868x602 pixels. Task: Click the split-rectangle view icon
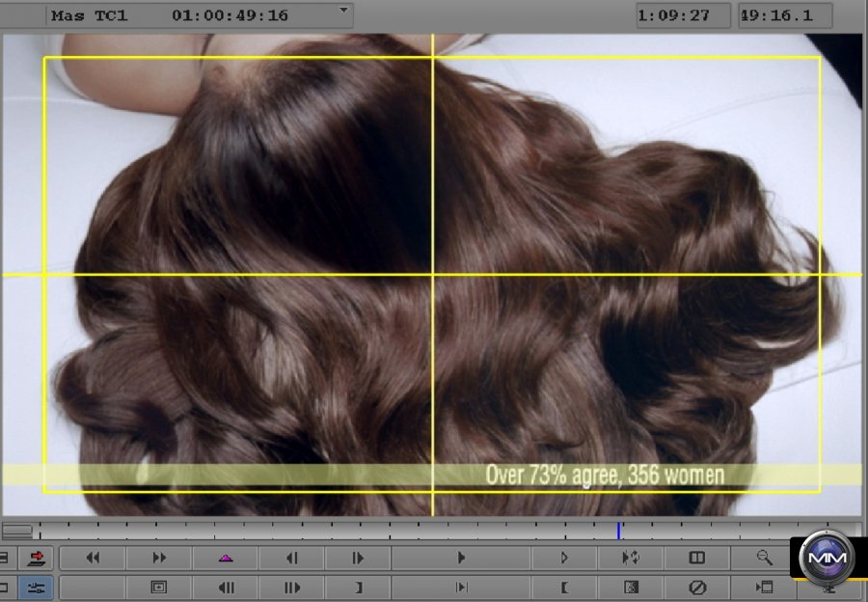[x=697, y=558]
